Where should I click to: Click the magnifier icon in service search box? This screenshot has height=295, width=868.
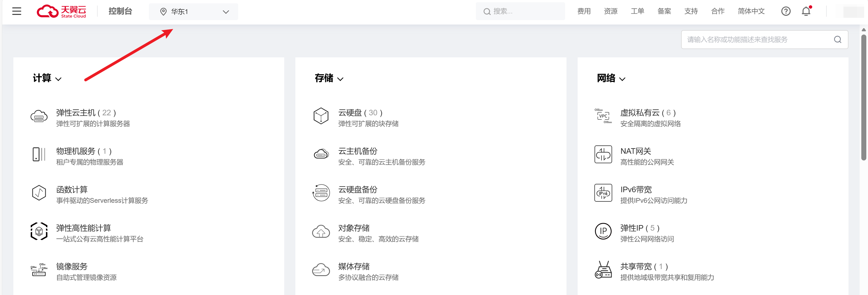pyautogui.click(x=837, y=40)
